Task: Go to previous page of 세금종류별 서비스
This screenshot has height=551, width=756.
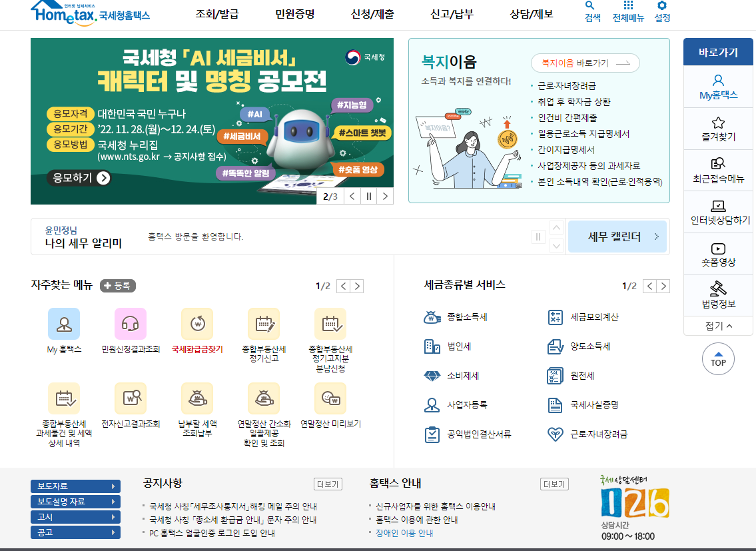Action: tap(650, 286)
